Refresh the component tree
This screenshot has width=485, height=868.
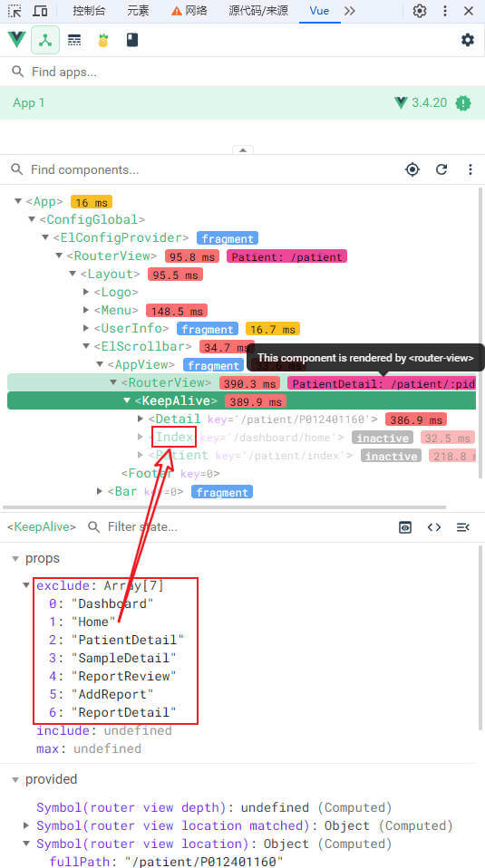[x=441, y=169]
